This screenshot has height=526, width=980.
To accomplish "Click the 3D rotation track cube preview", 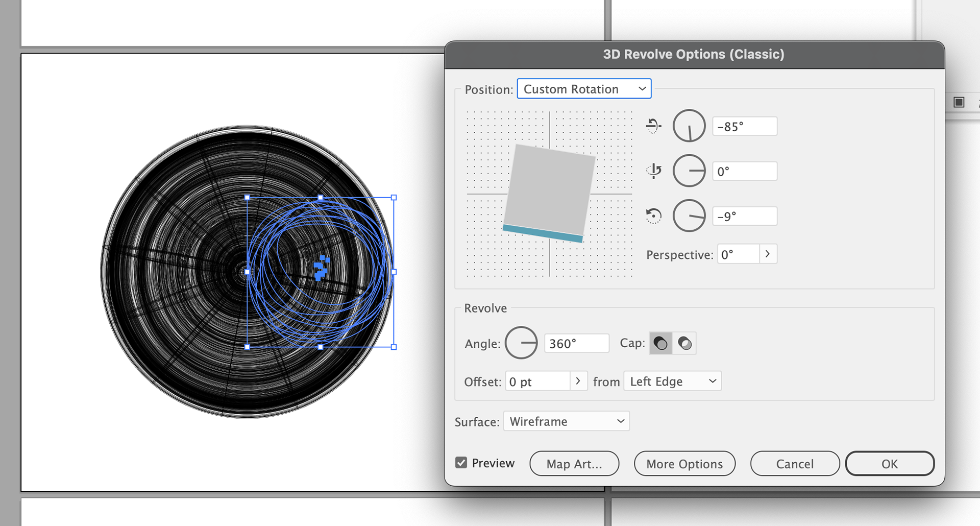I will [x=549, y=193].
